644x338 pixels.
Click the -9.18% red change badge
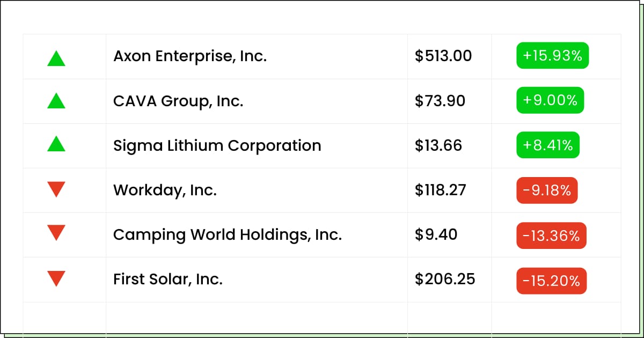point(547,190)
